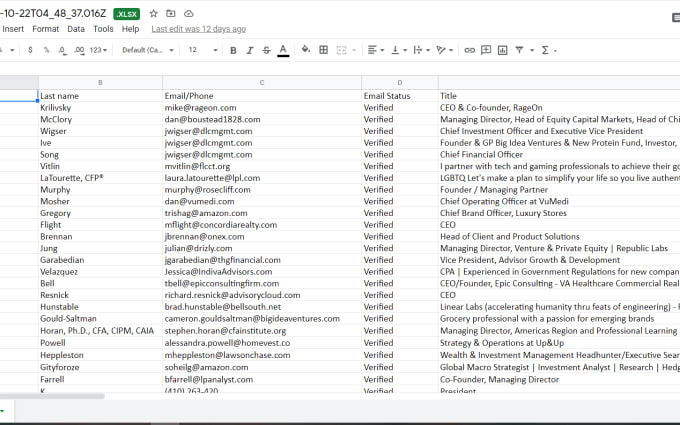Open the cell borders menu

324,50
